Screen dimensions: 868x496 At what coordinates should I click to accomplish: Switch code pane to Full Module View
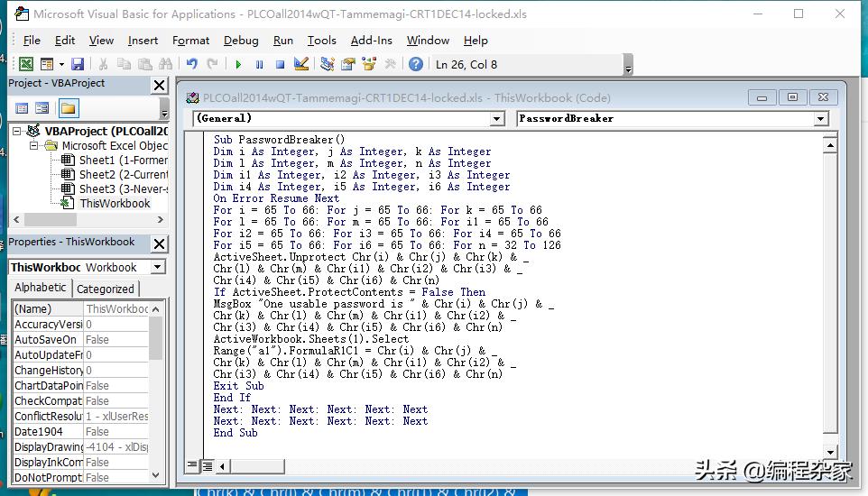click(207, 465)
